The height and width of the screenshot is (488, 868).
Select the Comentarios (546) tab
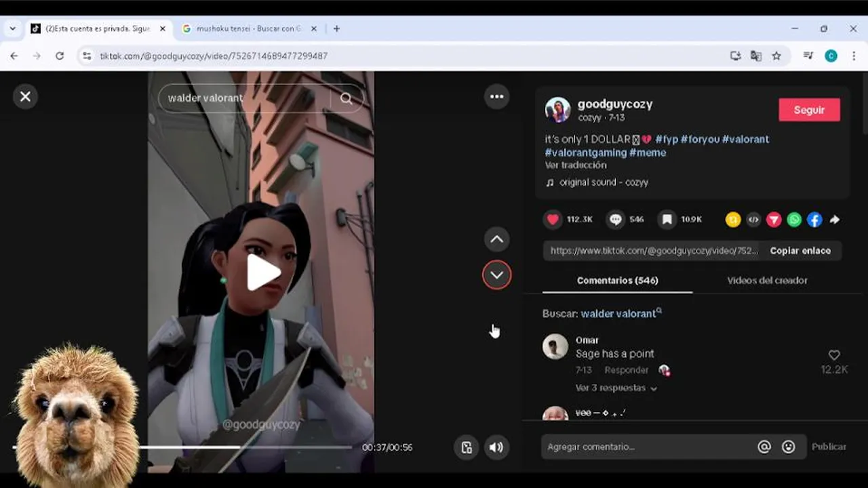pyautogui.click(x=618, y=281)
